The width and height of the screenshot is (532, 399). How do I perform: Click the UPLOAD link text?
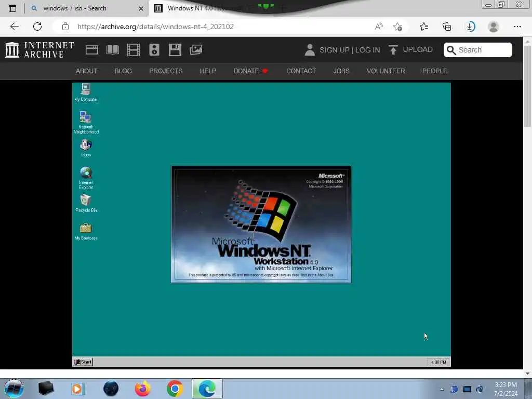pos(418,49)
